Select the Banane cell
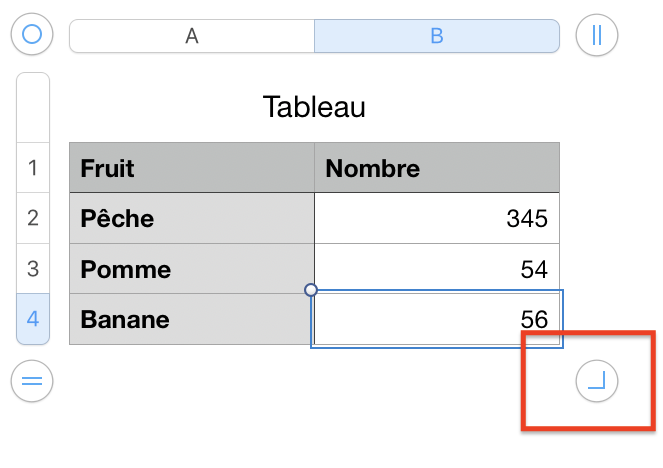 pos(191,320)
